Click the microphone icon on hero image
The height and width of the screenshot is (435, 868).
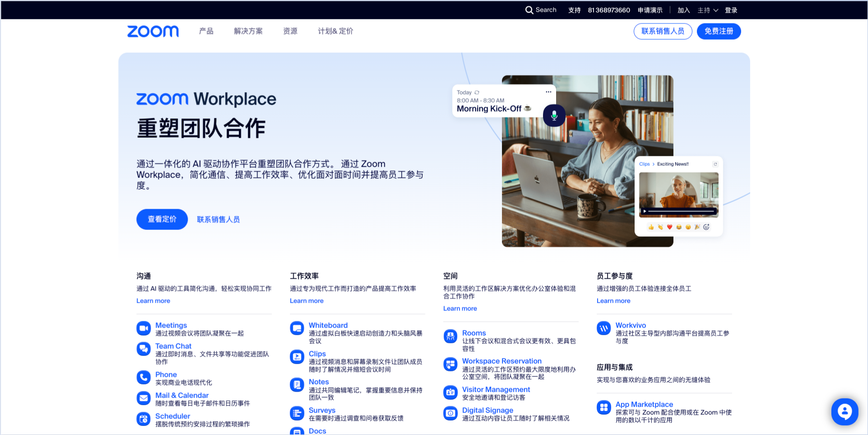554,116
